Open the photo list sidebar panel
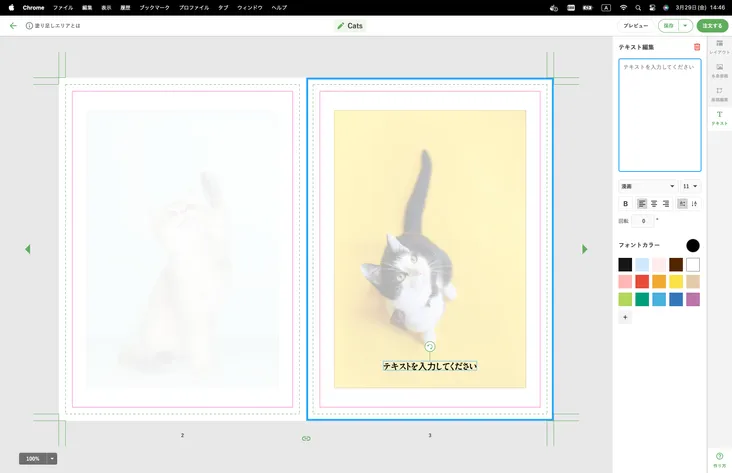The image size is (732, 473). pos(719,70)
